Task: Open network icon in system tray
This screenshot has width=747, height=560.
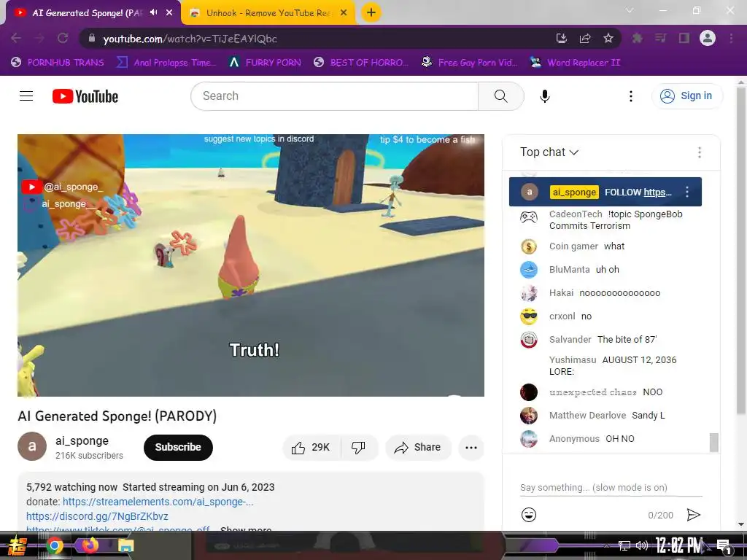Action: coord(624,545)
